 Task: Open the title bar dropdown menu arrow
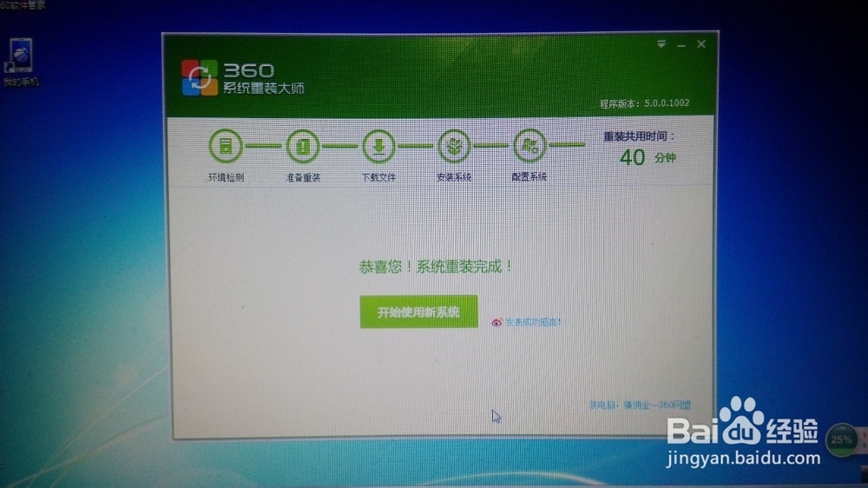[661, 43]
